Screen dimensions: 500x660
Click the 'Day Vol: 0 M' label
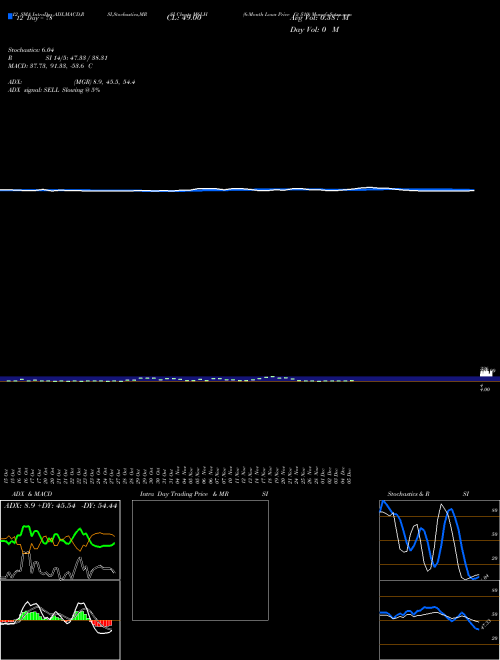314,30
